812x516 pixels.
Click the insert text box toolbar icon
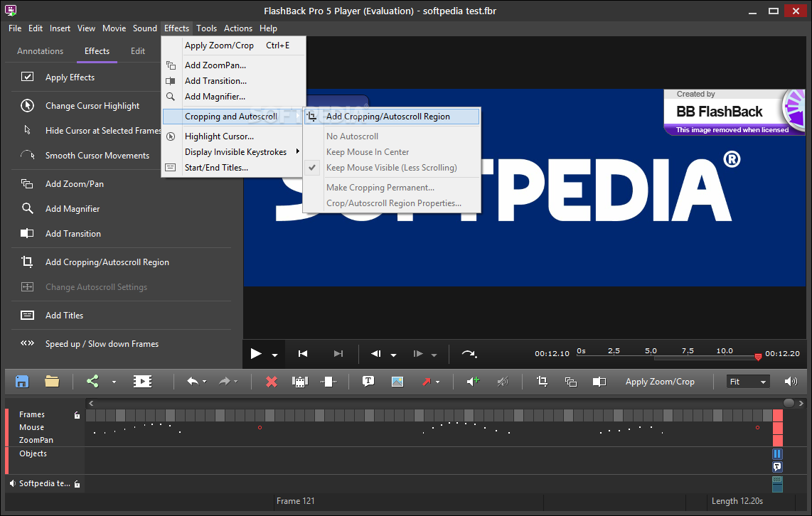click(x=368, y=382)
